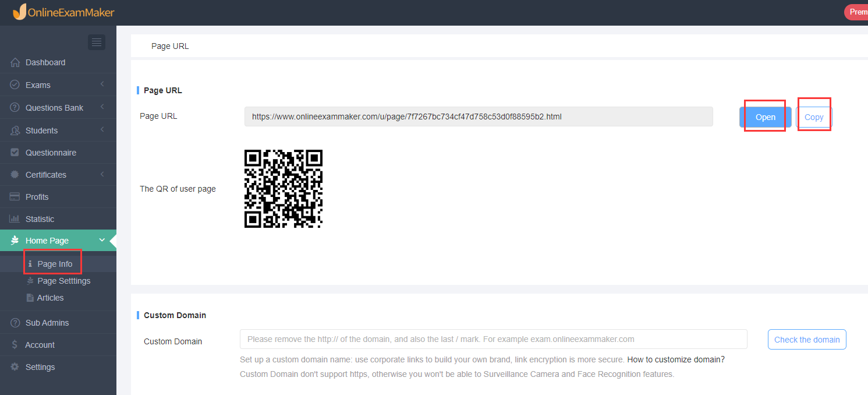Viewport: 868px width, 395px height.
Task: Click the Page Settings leaf icon
Action: click(x=30, y=281)
